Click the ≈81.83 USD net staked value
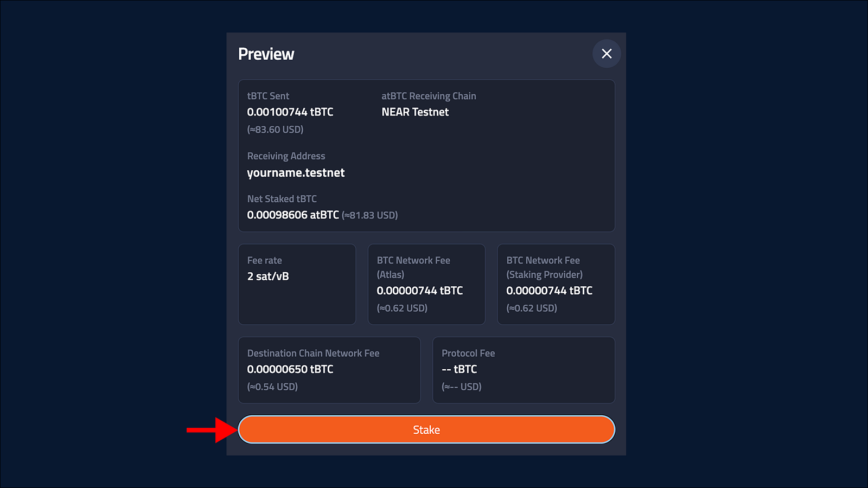 point(370,215)
